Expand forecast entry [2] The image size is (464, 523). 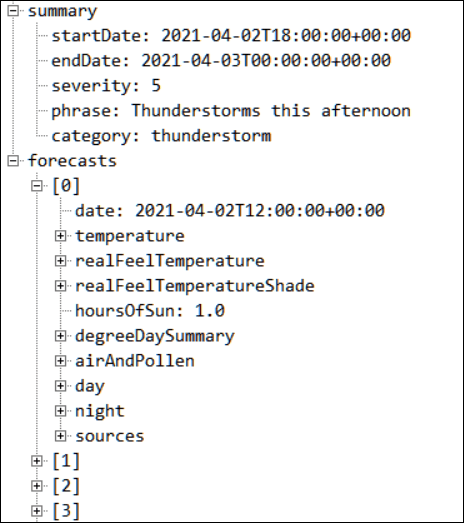(x=37, y=486)
